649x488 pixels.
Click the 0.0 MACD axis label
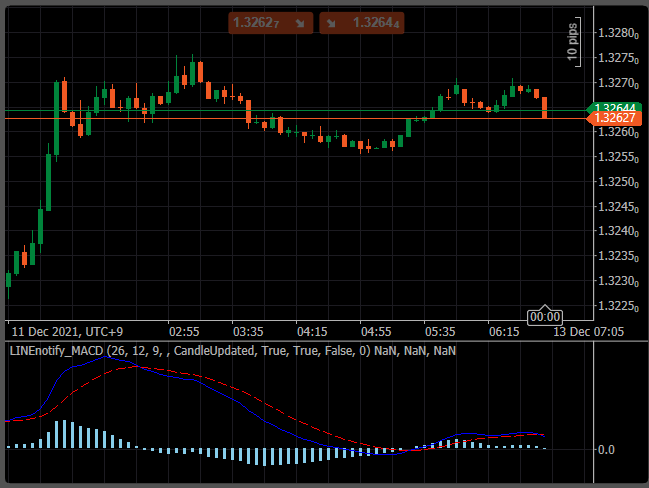click(606, 450)
